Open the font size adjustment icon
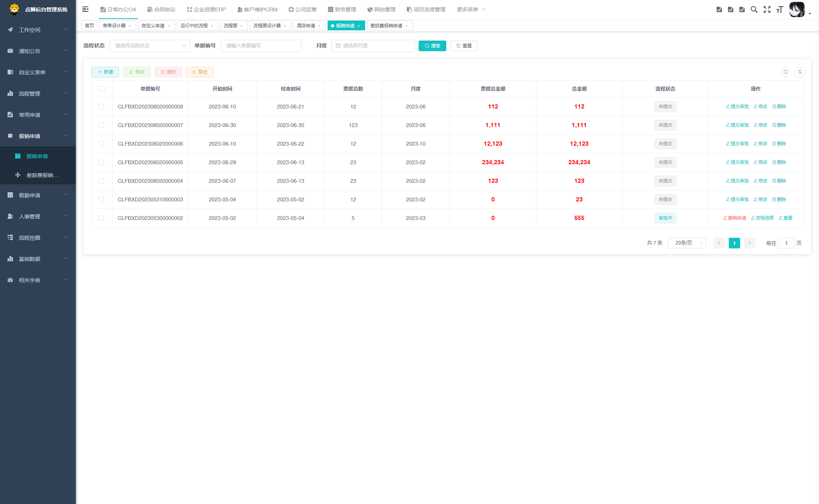This screenshot has height=504, width=819. 780,9
